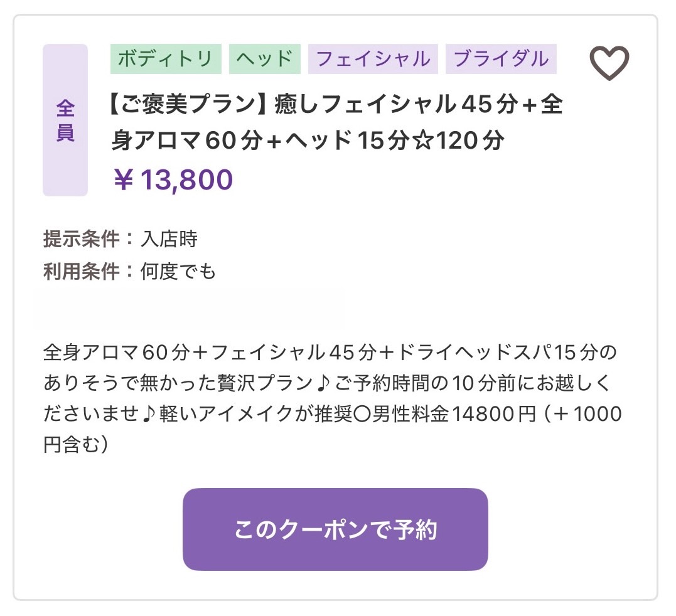Click the 全員 target badge
Image resolution: width=676 pixels, height=616 pixels.
point(65,120)
